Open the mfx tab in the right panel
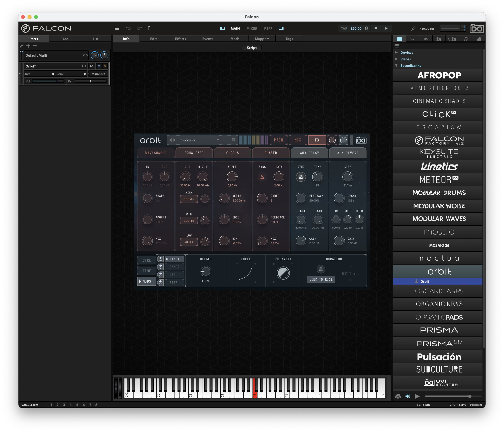Image resolution: width=504 pixels, height=432 pixels. [x=452, y=39]
